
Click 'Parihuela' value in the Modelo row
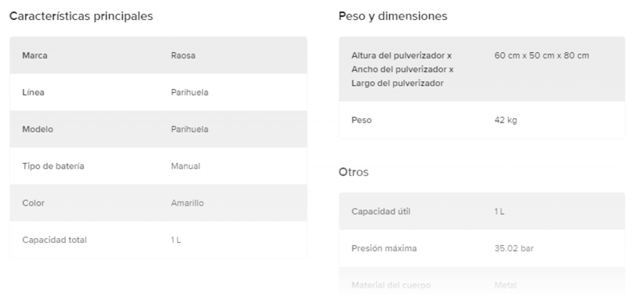[189, 129]
